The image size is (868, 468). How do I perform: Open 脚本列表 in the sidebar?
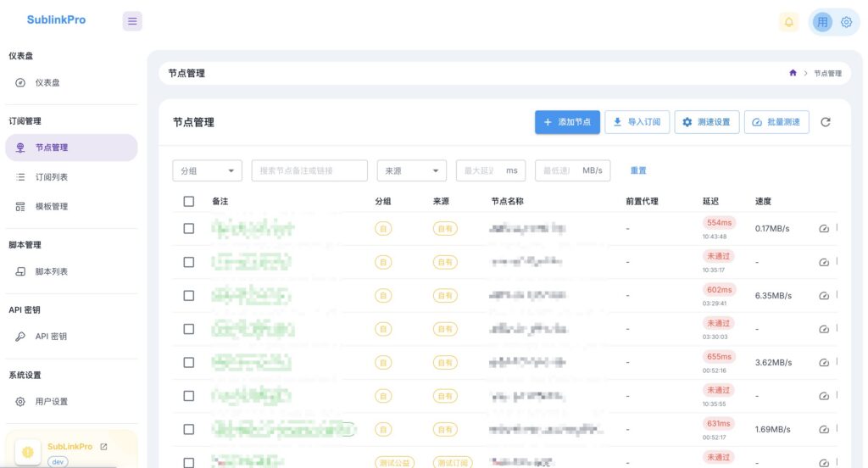click(71, 271)
